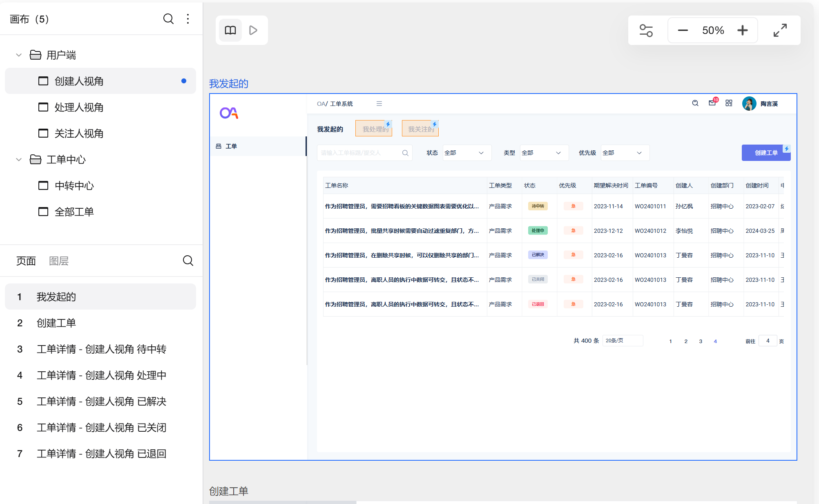Click the search icon in pages panel

pyautogui.click(x=188, y=261)
